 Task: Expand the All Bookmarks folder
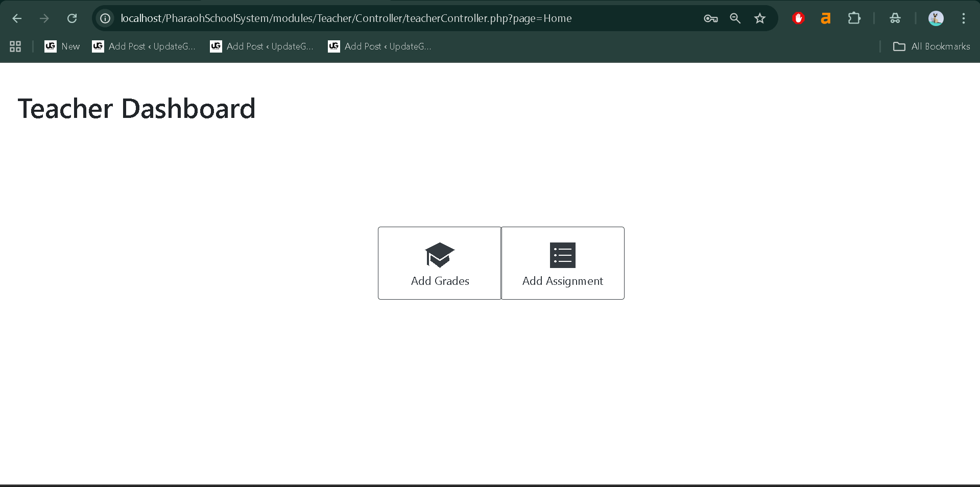pos(931,46)
